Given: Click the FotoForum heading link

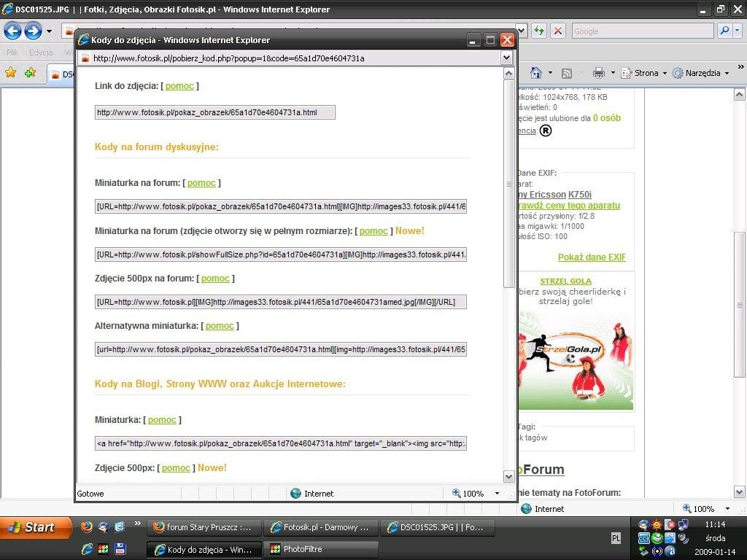Looking at the screenshot, I should click(x=542, y=470).
